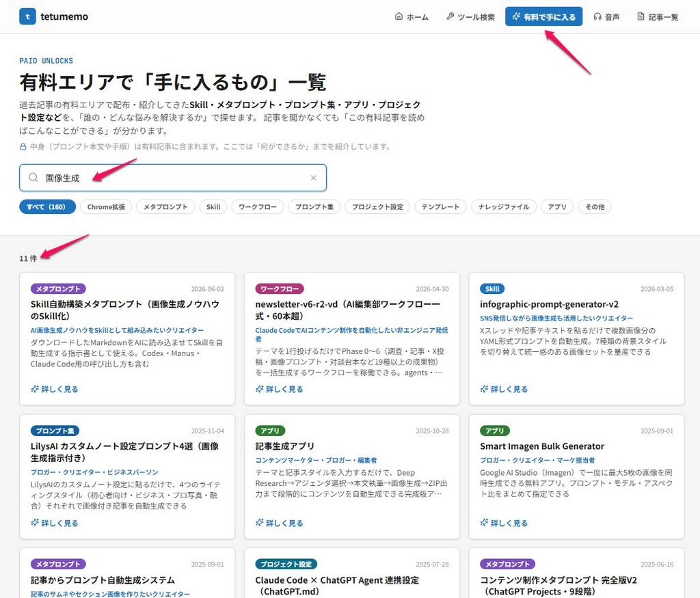Click プロンプト集 badge on LilysAI card
This screenshot has height=598, width=700.
(x=55, y=431)
